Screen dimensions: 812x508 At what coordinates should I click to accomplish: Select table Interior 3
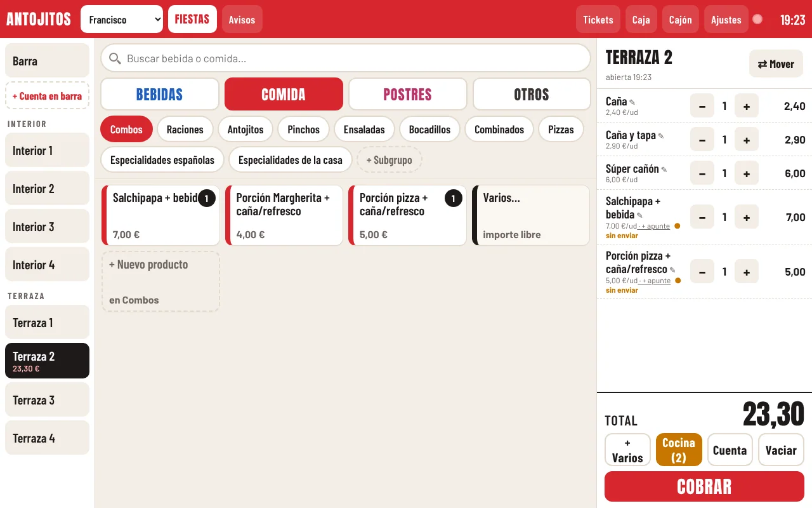coord(47,226)
